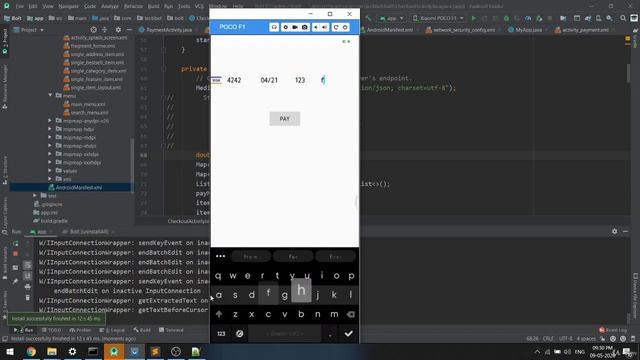
Task: Click the trash clear-all icon in Run console
Action: coord(27,298)
